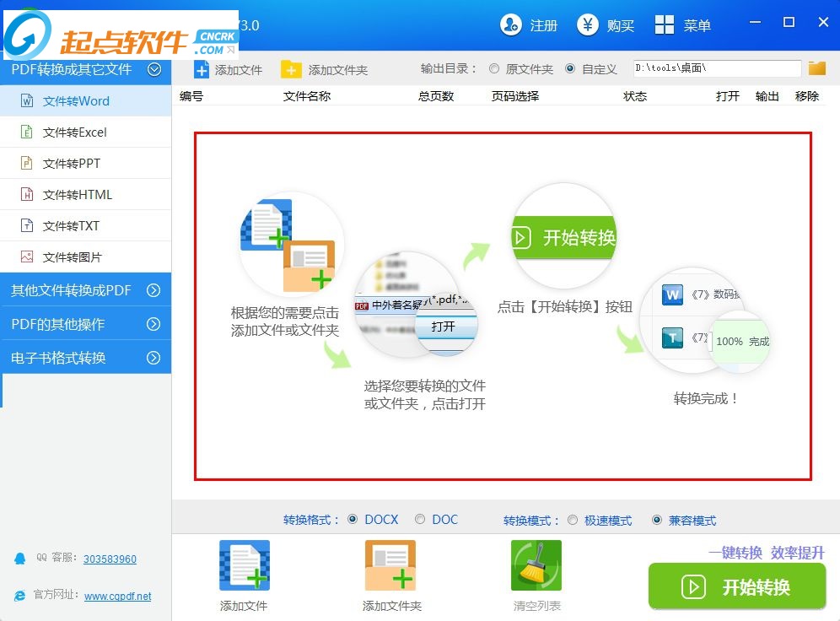Click the Excel file icon in sidebar

click(x=27, y=132)
